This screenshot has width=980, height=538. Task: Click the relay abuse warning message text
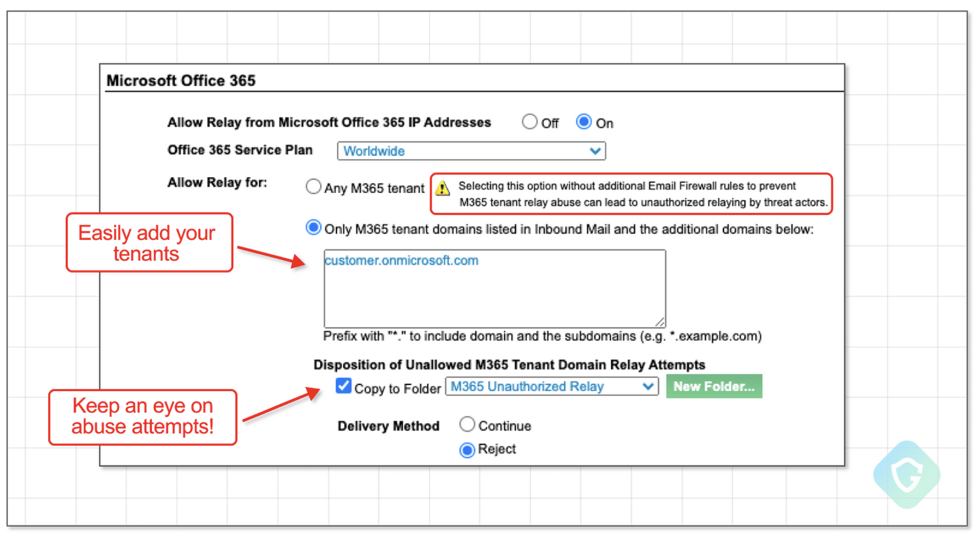(643, 194)
